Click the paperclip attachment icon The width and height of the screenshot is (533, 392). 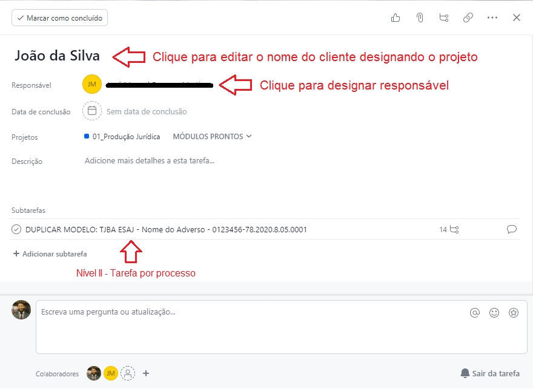419,18
